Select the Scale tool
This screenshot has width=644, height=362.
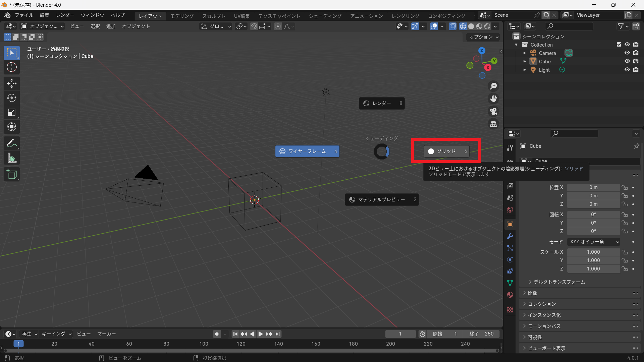pyautogui.click(x=12, y=112)
